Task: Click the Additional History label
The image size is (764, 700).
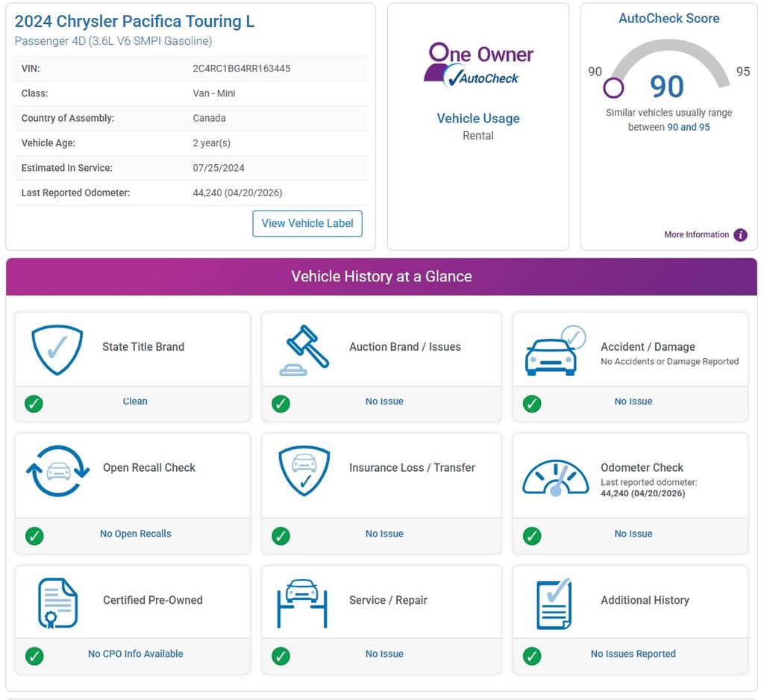Action: click(x=645, y=600)
